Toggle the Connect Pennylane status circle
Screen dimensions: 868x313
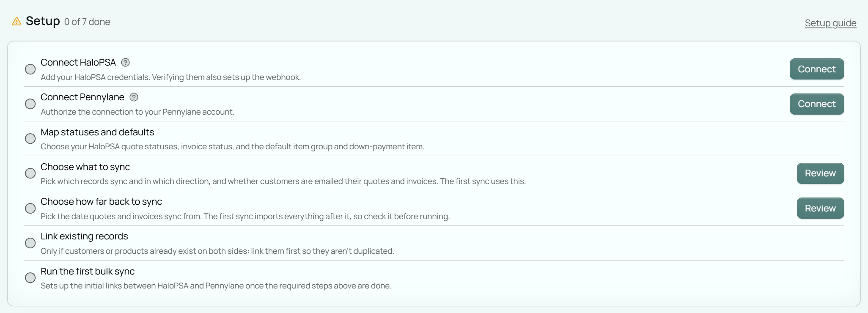pos(30,104)
